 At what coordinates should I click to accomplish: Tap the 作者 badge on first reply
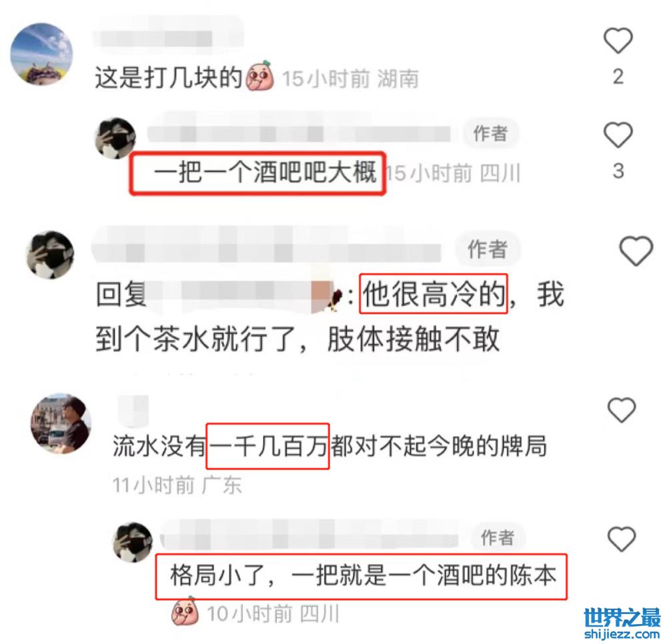pos(490,133)
